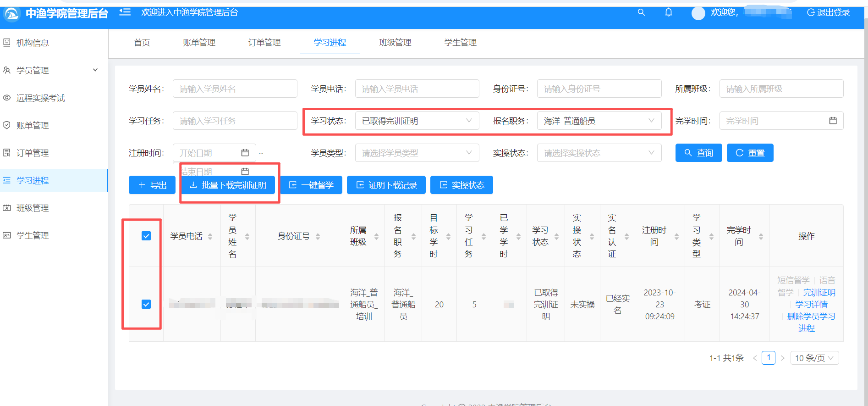
Task: Click the 实操状态 blue button
Action: tap(461, 185)
